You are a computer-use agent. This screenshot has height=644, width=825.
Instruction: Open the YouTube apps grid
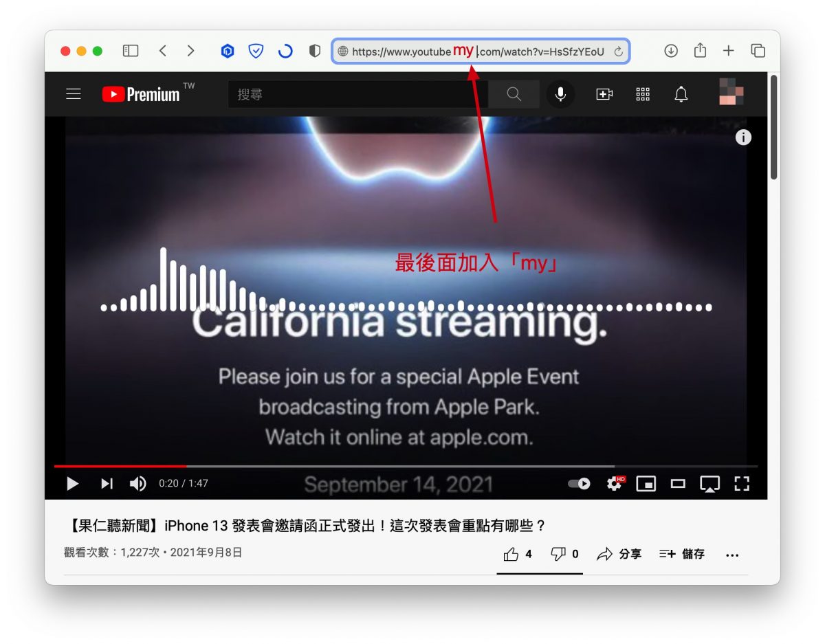point(643,94)
